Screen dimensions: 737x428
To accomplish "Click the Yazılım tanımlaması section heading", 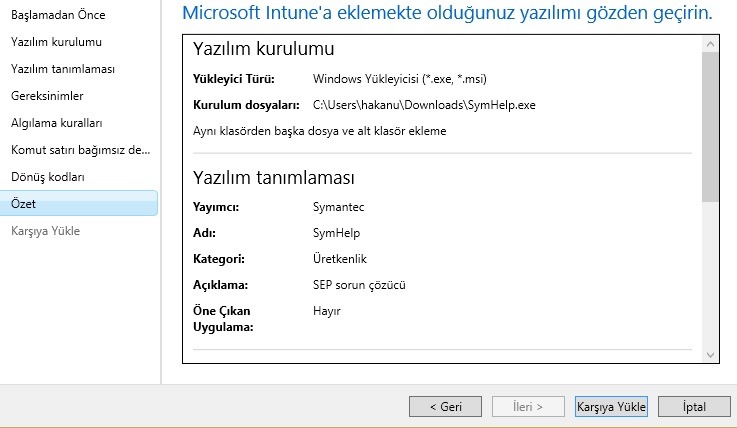I will (x=274, y=178).
